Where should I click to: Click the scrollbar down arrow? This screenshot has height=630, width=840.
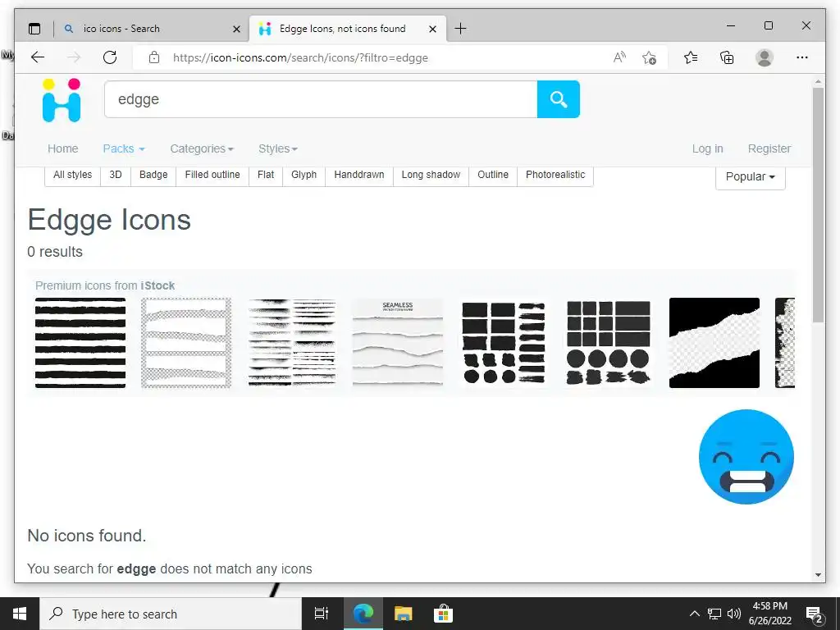pos(818,575)
